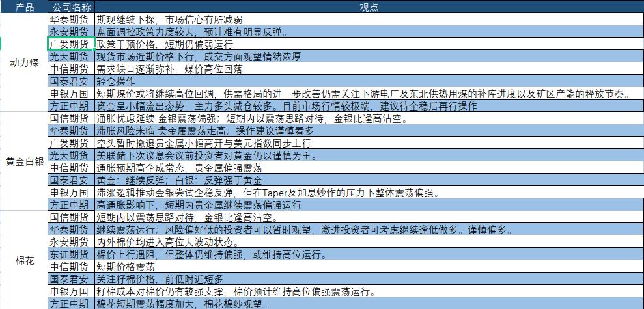Select the 棉花 product cell

coord(24,260)
